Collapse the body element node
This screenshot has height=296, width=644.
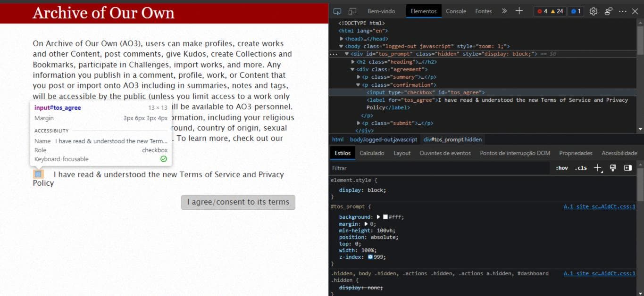pos(341,46)
